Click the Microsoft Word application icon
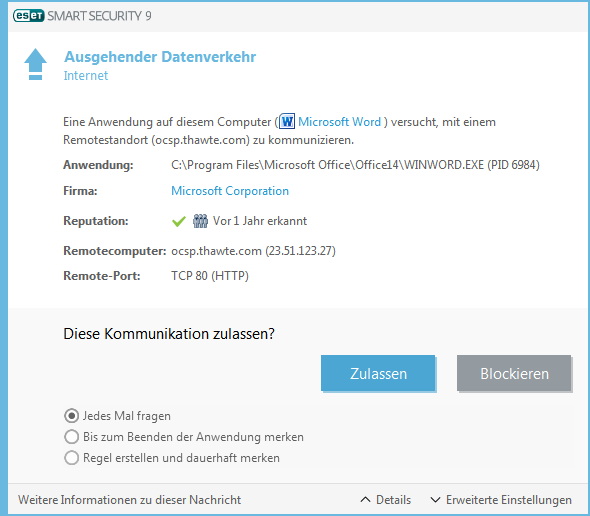 point(287,122)
